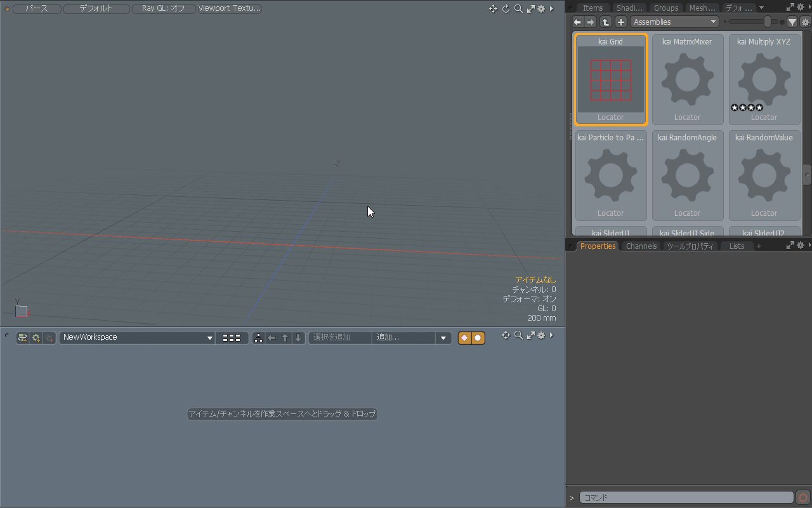Open the dropdown arrow beside 追加...
The height and width of the screenshot is (508, 812).
444,338
